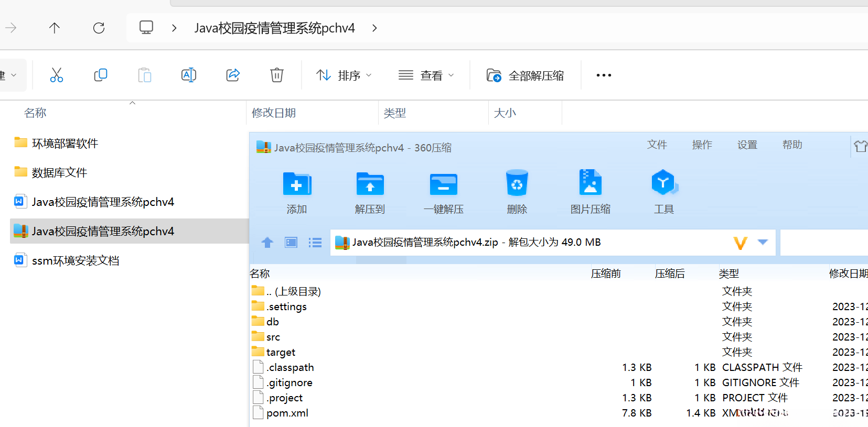Expand chevron after Java校园疫情管理系统pchv4 breadcrumb
The image size is (868, 427).
(374, 28)
